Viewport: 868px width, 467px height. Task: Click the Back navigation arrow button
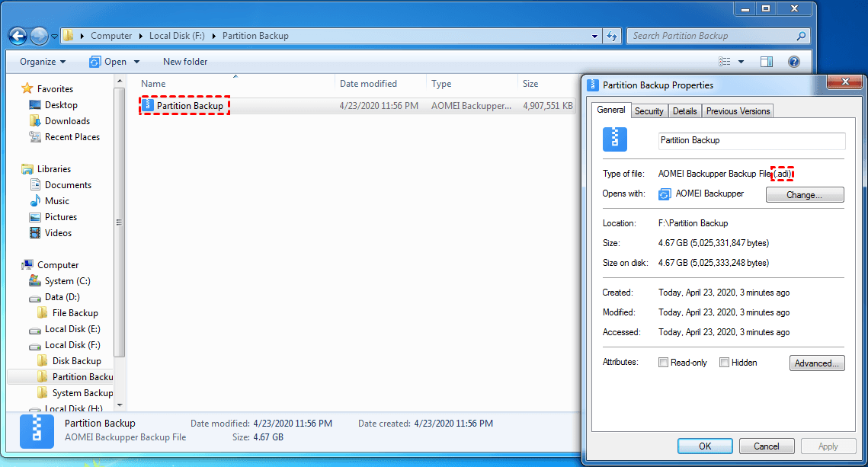coord(18,36)
